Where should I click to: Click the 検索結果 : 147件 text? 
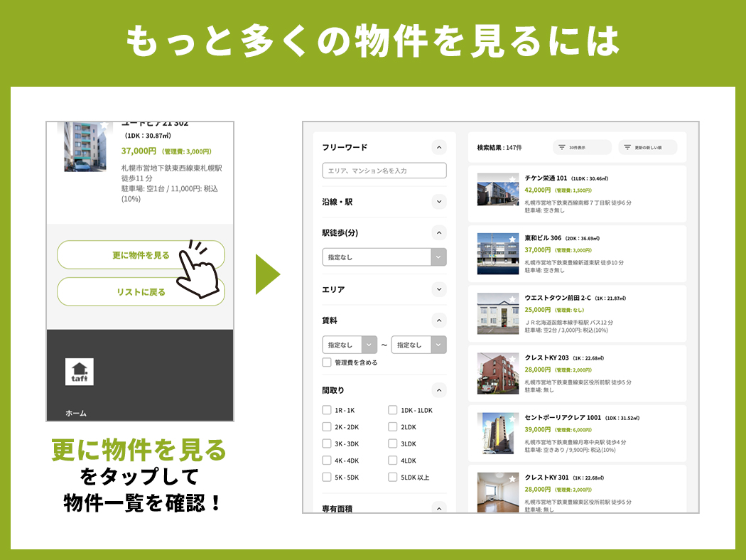[x=499, y=148]
